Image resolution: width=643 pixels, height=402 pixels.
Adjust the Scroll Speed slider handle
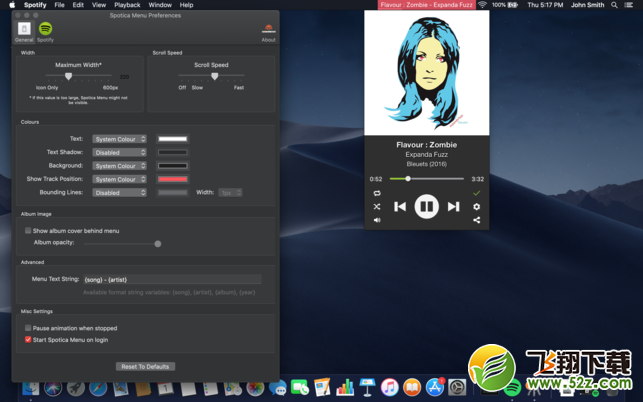[214, 76]
